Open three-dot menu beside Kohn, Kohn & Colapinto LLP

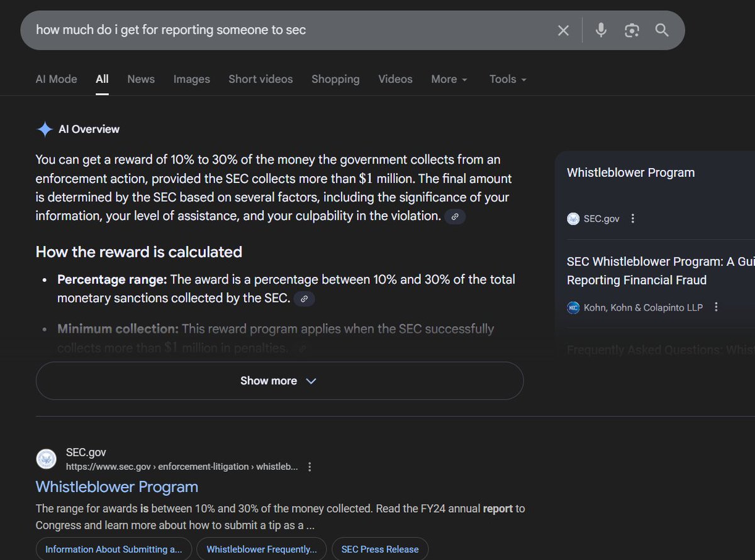pyautogui.click(x=716, y=307)
